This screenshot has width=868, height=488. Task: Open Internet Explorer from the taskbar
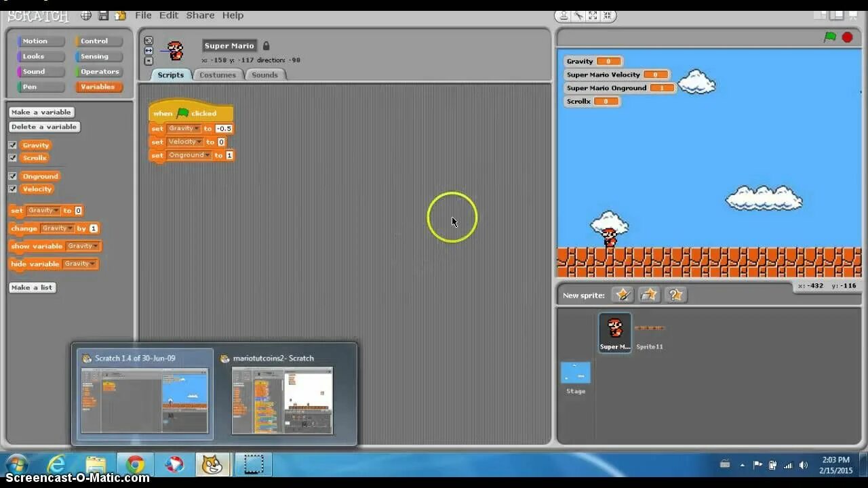point(57,465)
